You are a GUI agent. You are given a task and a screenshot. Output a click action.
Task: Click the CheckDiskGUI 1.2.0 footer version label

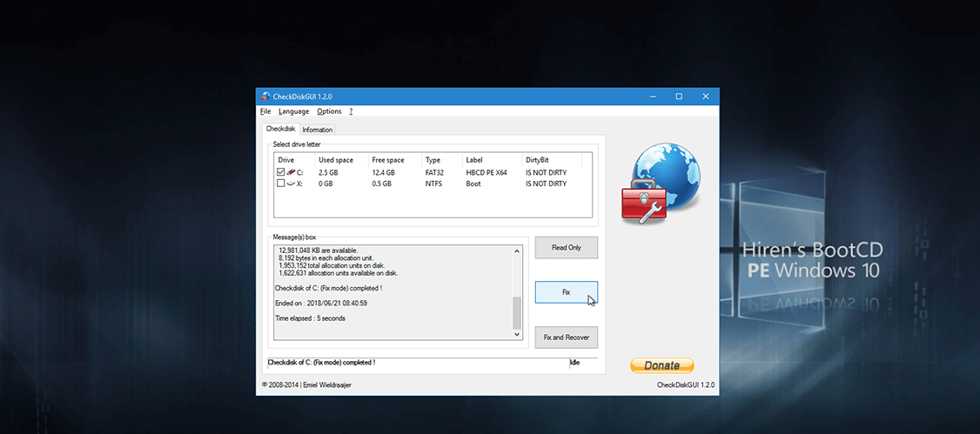[686, 385]
